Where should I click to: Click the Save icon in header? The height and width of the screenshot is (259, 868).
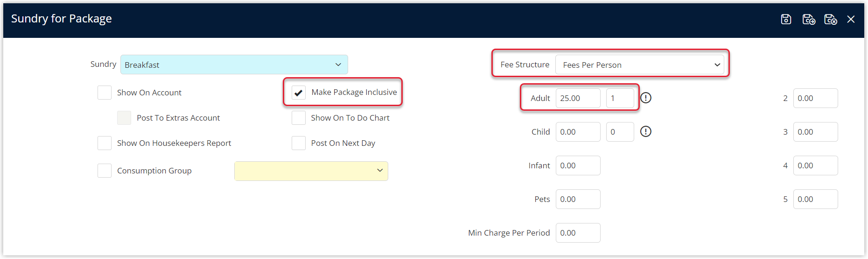786,19
